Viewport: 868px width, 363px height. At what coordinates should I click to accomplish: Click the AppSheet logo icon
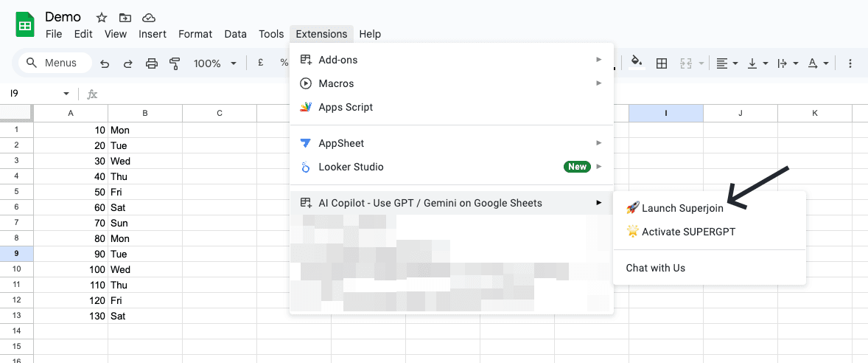pos(306,143)
